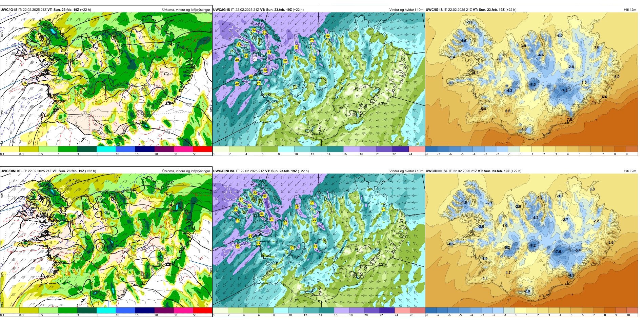This screenshot has width=644, height=322.
Task: Click the dark orange swatch ending IG-IS temperature legend
Action: [632, 149]
